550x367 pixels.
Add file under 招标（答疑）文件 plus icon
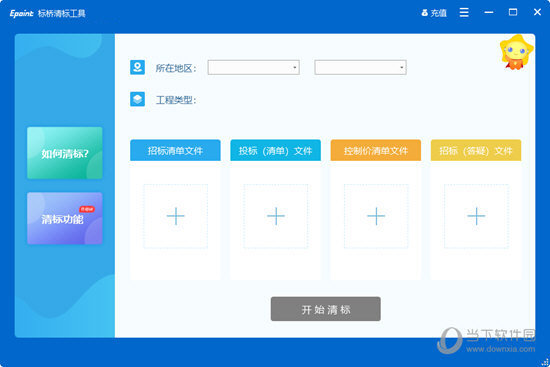476,216
